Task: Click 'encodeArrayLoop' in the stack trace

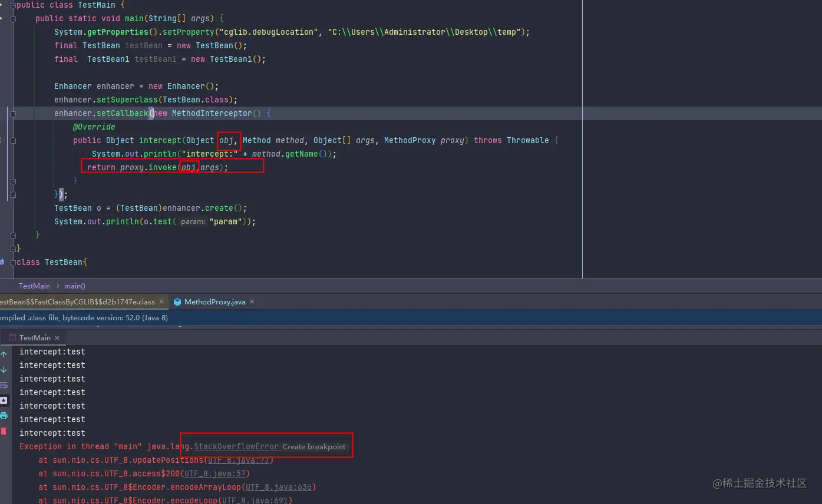Action: pos(206,488)
